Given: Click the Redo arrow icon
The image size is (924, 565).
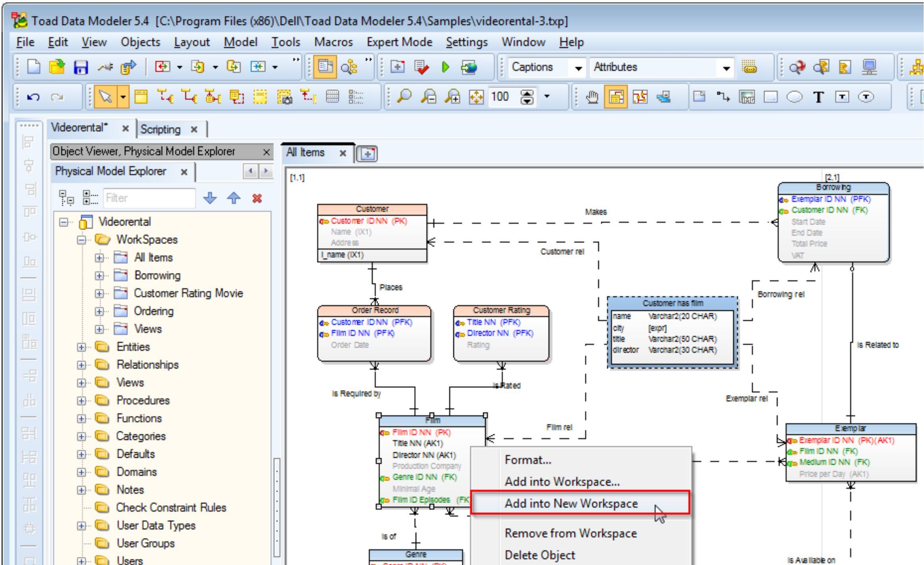Looking at the screenshot, I should pos(57,96).
